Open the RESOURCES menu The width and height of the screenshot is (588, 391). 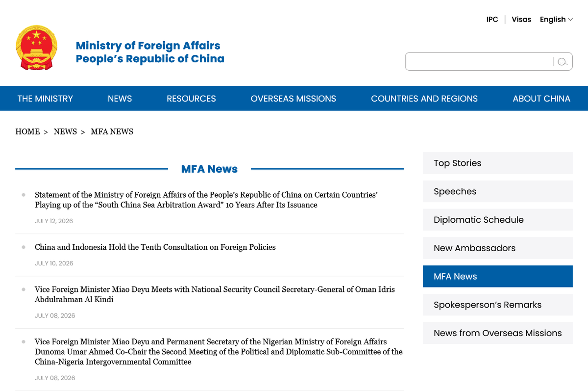191,99
